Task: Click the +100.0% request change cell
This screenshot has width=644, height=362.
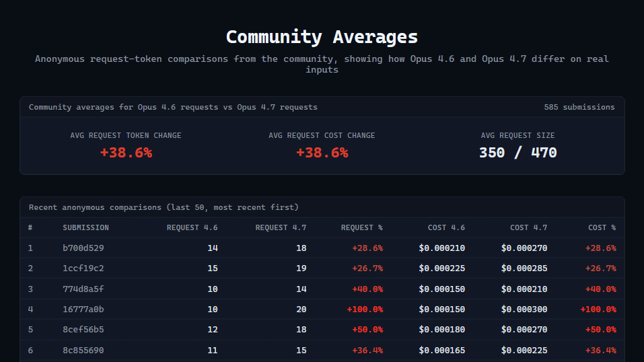Action: (365, 310)
